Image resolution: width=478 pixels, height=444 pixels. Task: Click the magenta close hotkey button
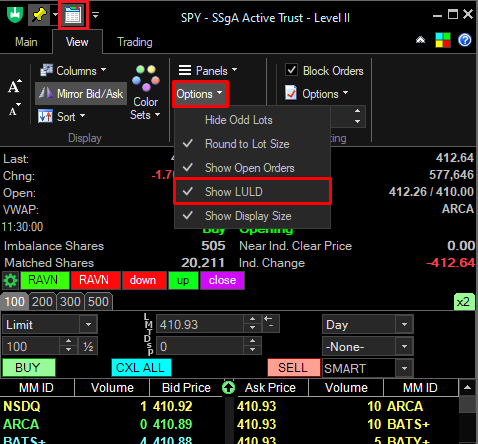click(222, 280)
